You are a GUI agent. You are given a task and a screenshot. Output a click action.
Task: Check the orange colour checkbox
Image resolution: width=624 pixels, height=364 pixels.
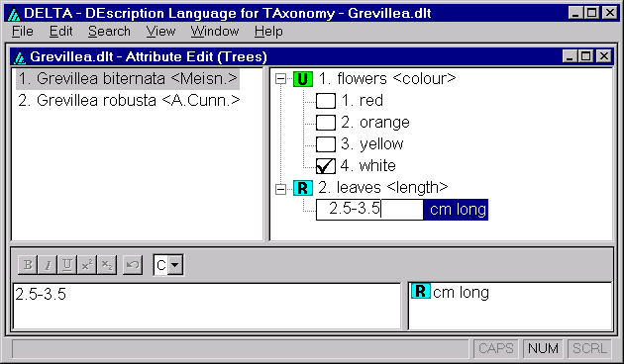point(326,123)
